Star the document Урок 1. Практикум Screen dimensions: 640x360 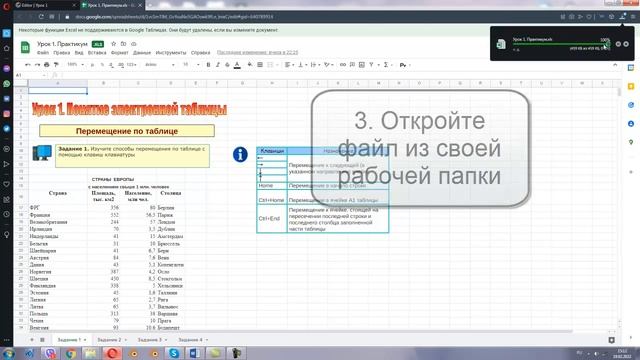(x=113, y=44)
